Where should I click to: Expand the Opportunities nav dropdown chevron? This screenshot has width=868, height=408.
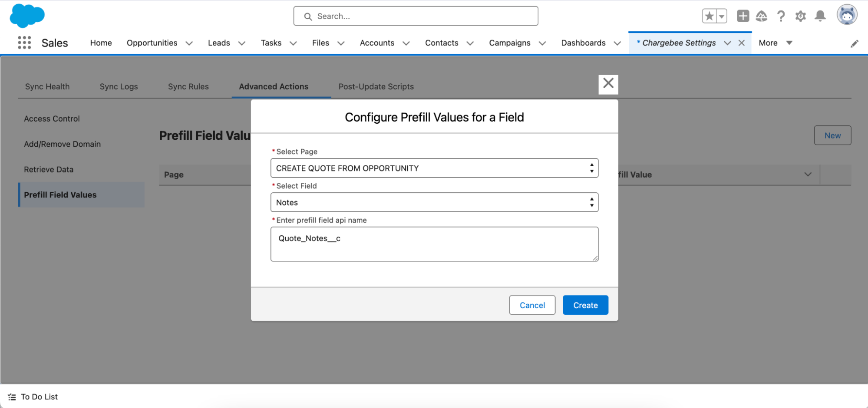pyautogui.click(x=189, y=43)
